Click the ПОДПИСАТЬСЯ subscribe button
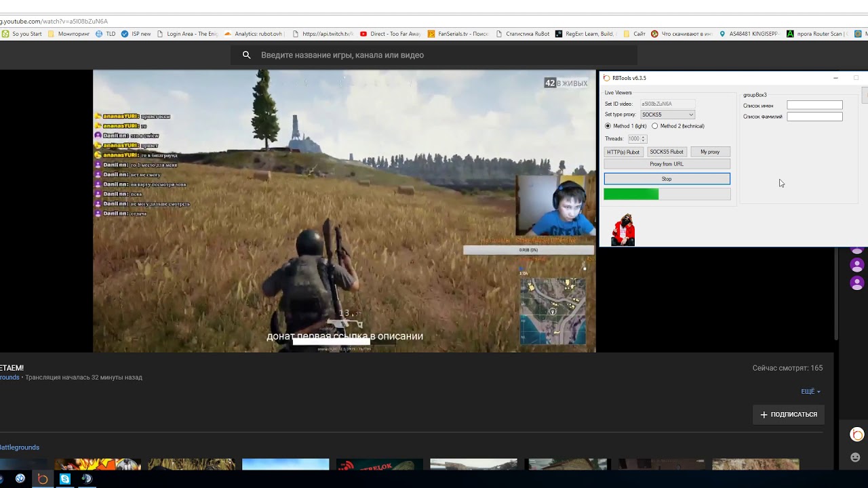Viewport: 868px width, 488px height. tap(789, 415)
